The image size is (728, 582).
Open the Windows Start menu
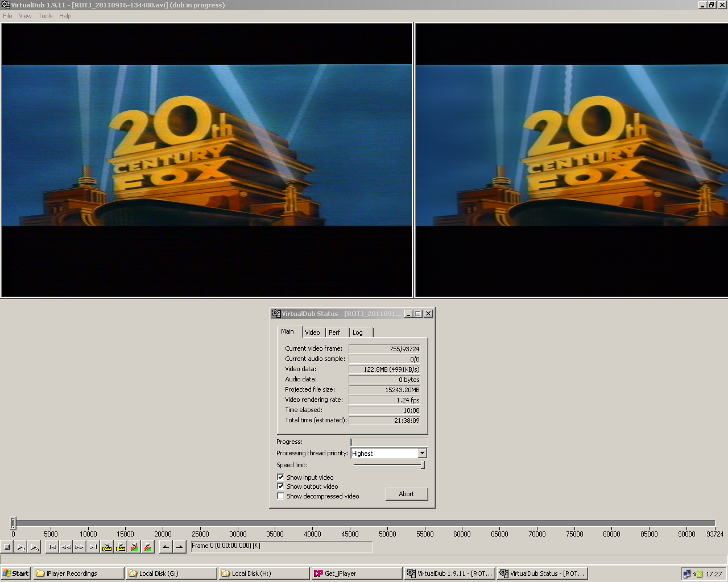point(16,573)
